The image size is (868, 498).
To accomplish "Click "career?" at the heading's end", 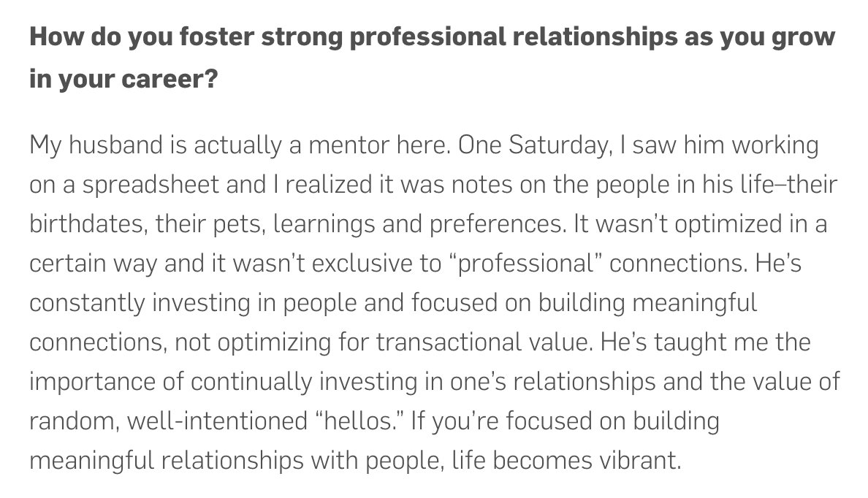I will point(170,79).
